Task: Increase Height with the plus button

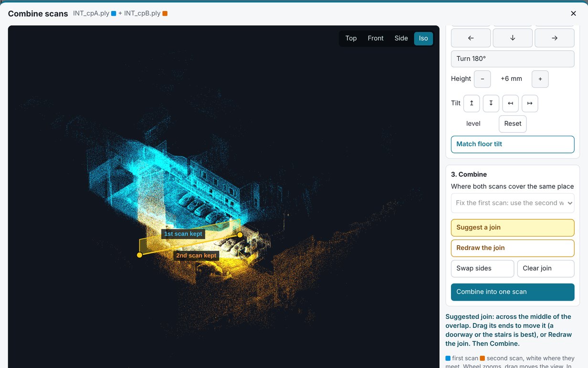Action: tap(540, 79)
